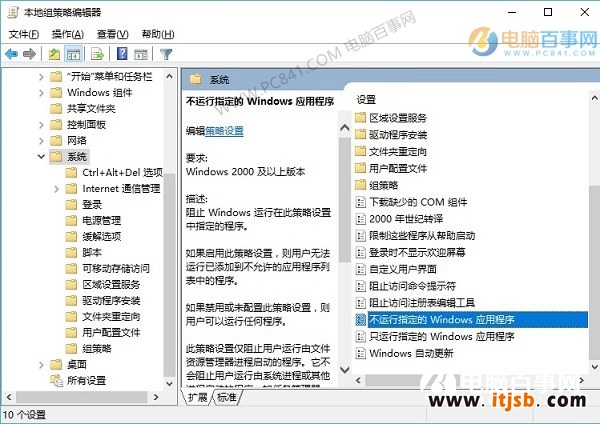Viewport: 600px width, 424px height.
Task: Switch to the 标准 tab
Action: point(227,398)
